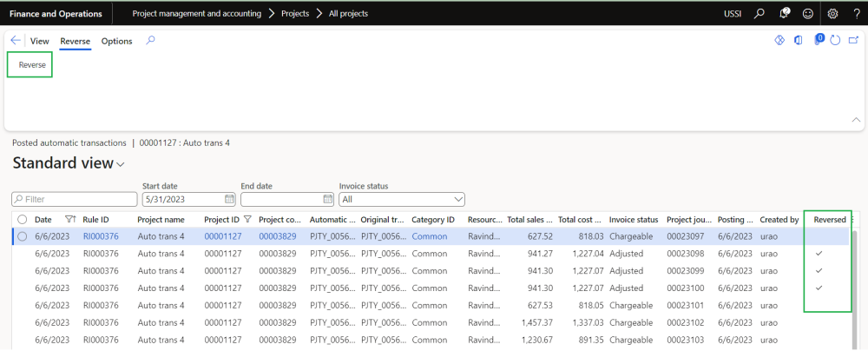The height and width of the screenshot is (351, 868).
Task: Click the back arrow icon
Action: pos(16,41)
